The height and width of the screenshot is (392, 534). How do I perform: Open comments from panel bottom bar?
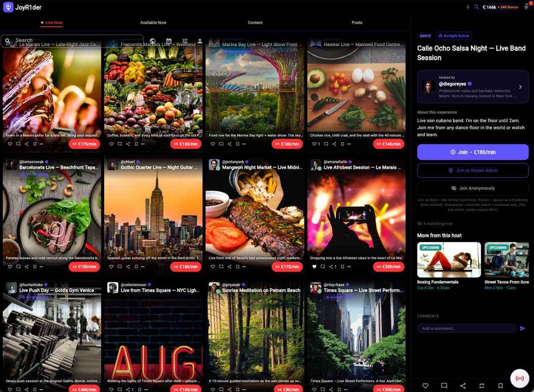click(444, 386)
